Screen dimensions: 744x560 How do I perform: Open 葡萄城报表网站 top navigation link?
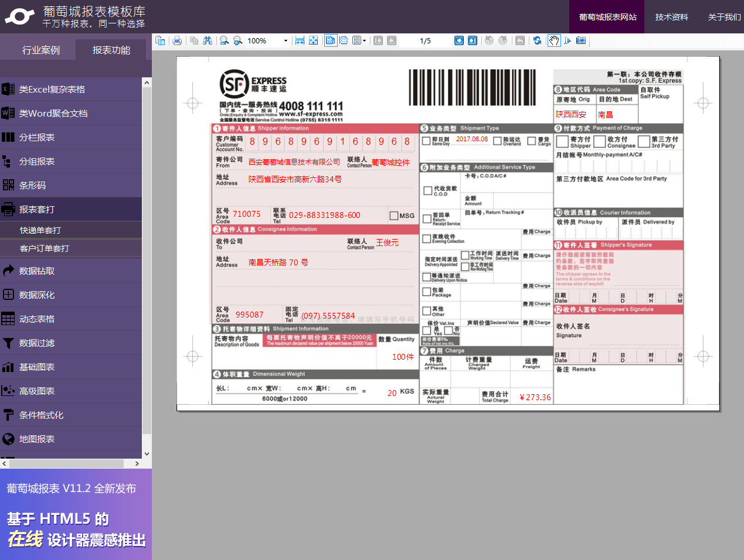[x=607, y=17]
